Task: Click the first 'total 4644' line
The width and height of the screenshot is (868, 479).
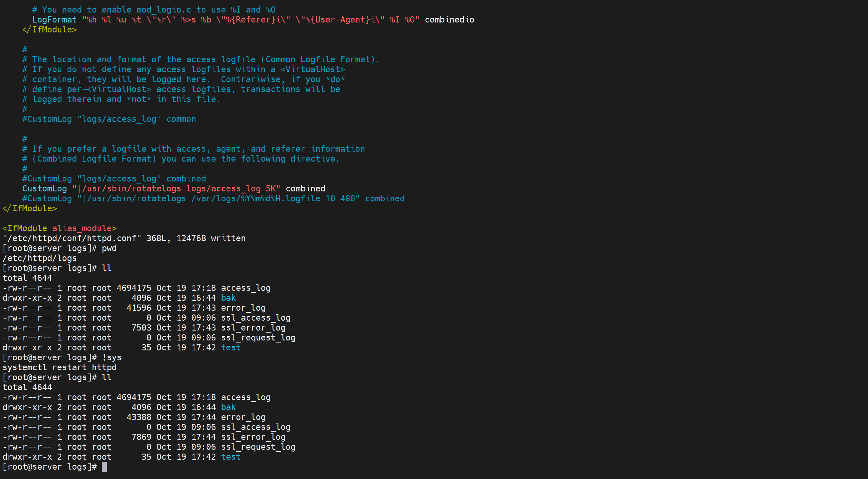Action: [x=27, y=278]
